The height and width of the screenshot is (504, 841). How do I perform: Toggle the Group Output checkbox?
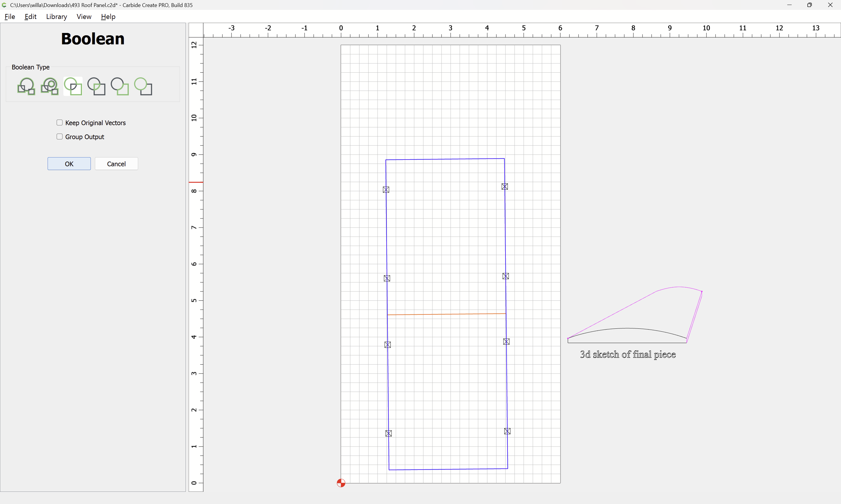pyautogui.click(x=60, y=136)
